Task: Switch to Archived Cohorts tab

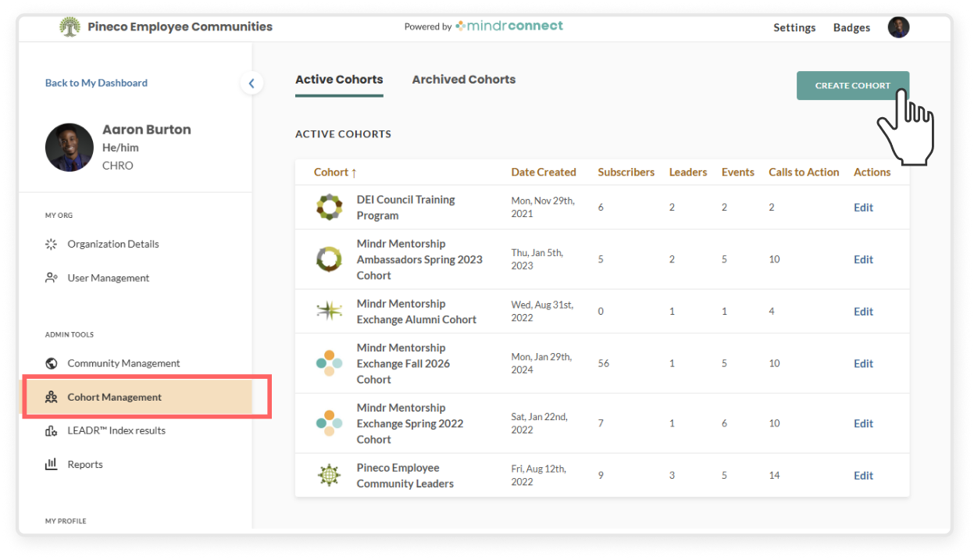Action: coord(464,80)
